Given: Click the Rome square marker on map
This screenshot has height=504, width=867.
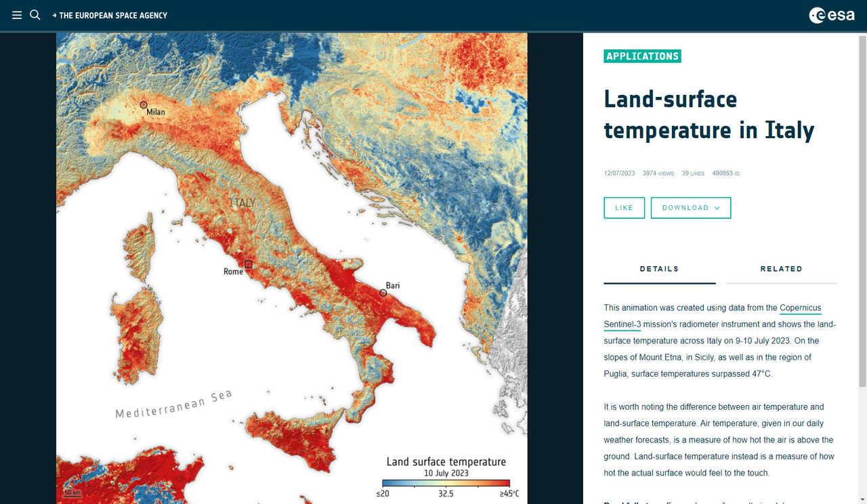Looking at the screenshot, I should point(249,264).
